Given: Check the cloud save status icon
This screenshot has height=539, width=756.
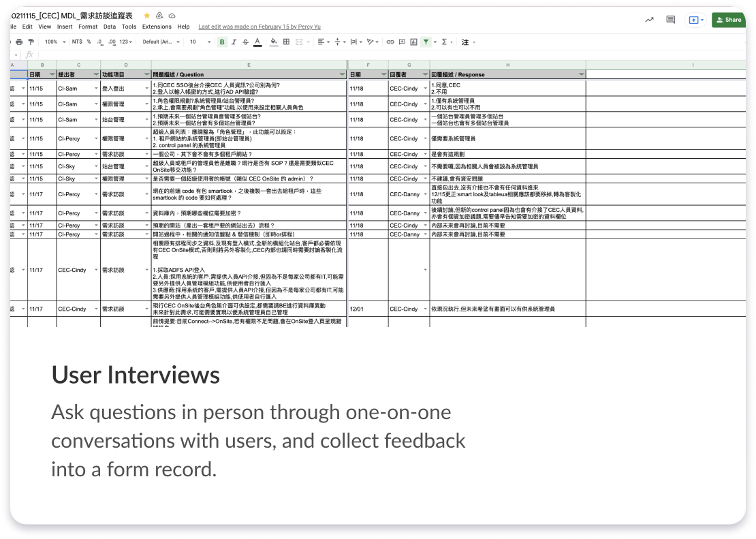Looking at the screenshot, I should point(172,16).
